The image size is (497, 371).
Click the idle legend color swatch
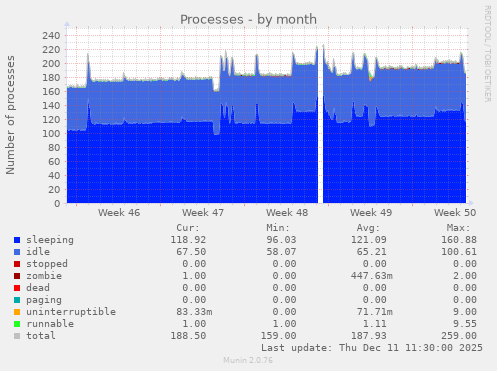17,252
